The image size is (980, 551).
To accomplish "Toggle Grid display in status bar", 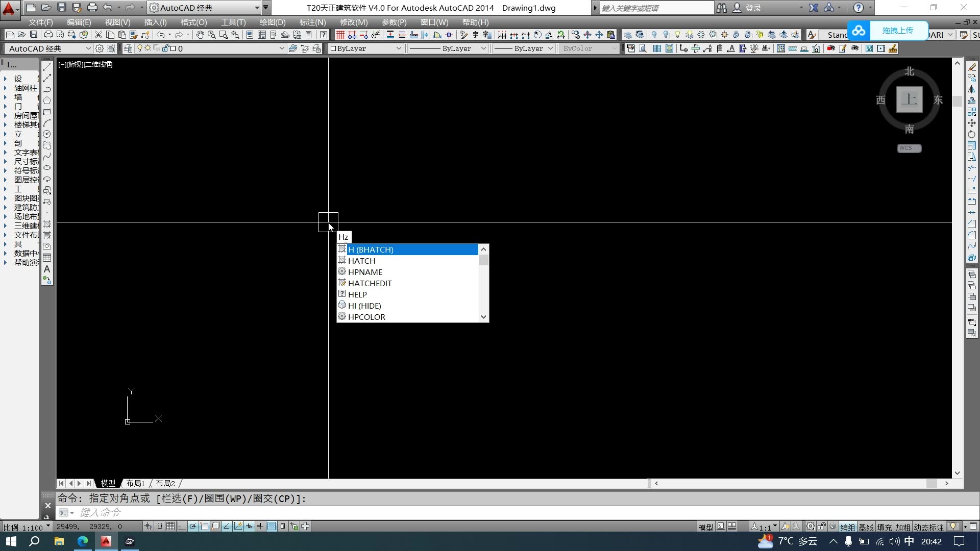I will (x=170, y=526).
